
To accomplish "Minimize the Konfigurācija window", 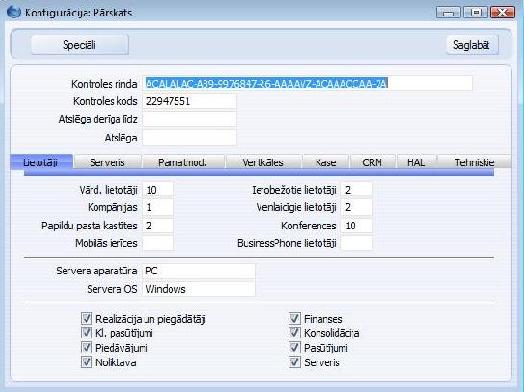I will (x=448, y=12).
